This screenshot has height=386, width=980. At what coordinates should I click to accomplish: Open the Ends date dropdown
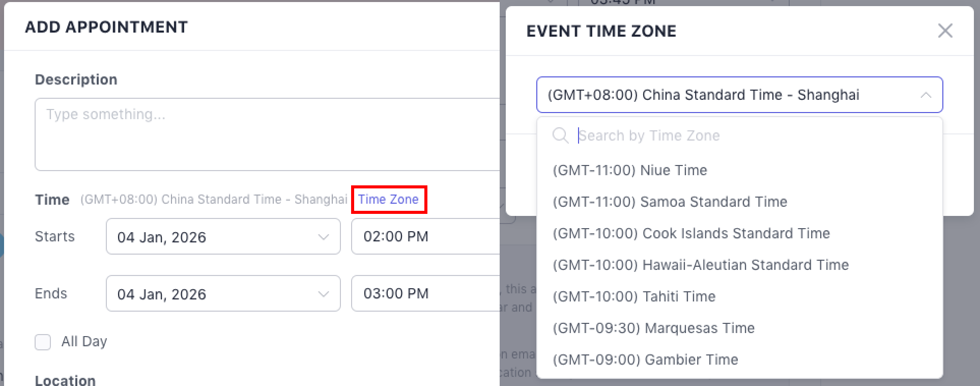click(323, 294)
